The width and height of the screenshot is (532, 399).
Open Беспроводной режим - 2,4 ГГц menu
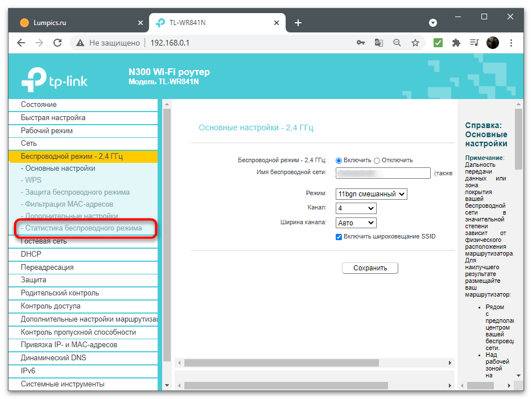(x=83, y=157)
